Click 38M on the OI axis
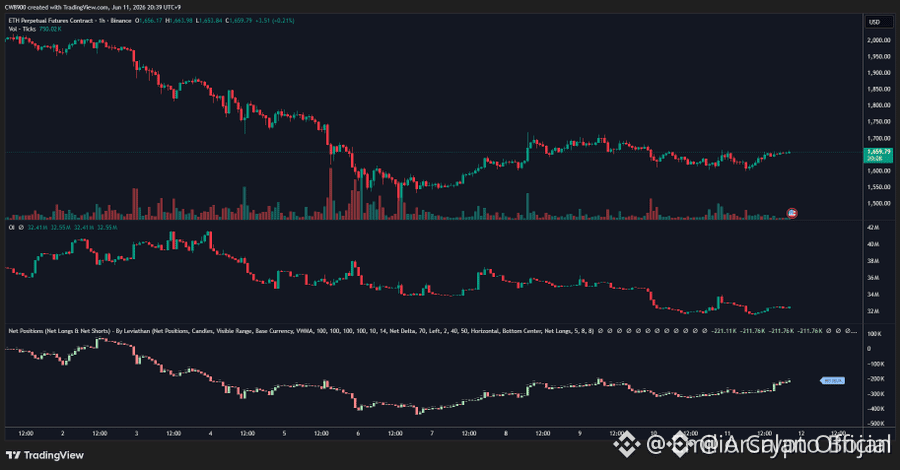 (x=873, y=261)
